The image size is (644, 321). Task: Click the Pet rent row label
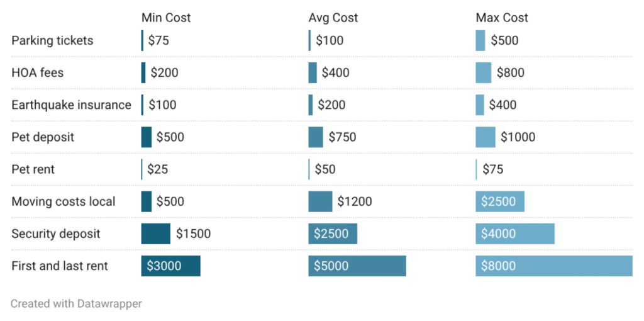coord(33,169)
